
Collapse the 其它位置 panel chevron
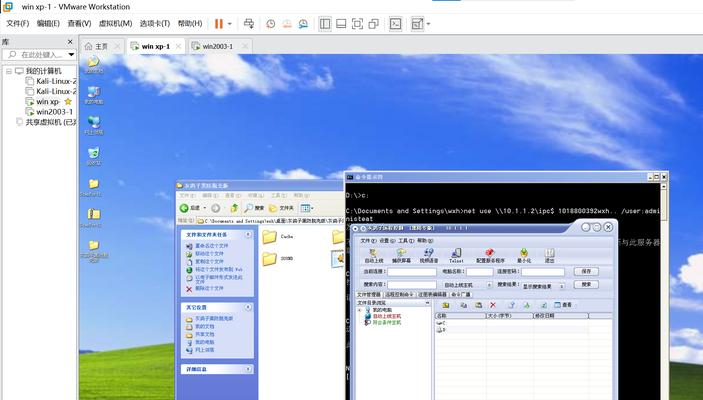pyautogui.click(x=248, y=307)
